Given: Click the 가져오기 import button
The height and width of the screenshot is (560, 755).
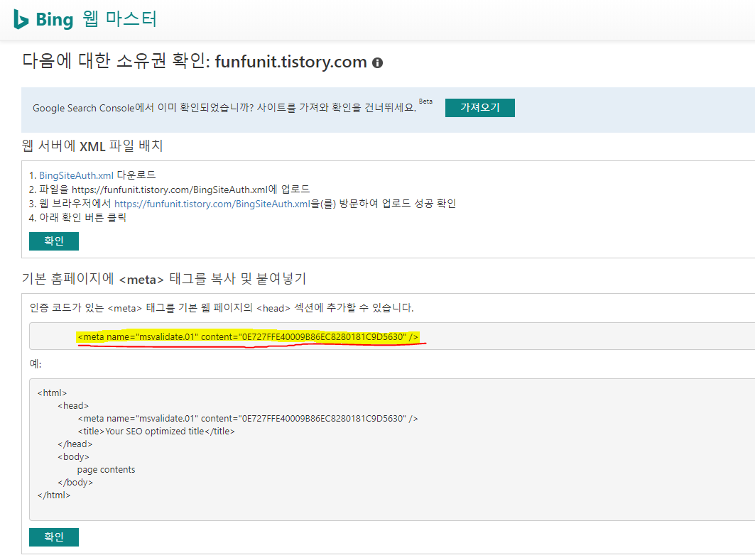Looking at the screenshot, I should pos(479,107).
